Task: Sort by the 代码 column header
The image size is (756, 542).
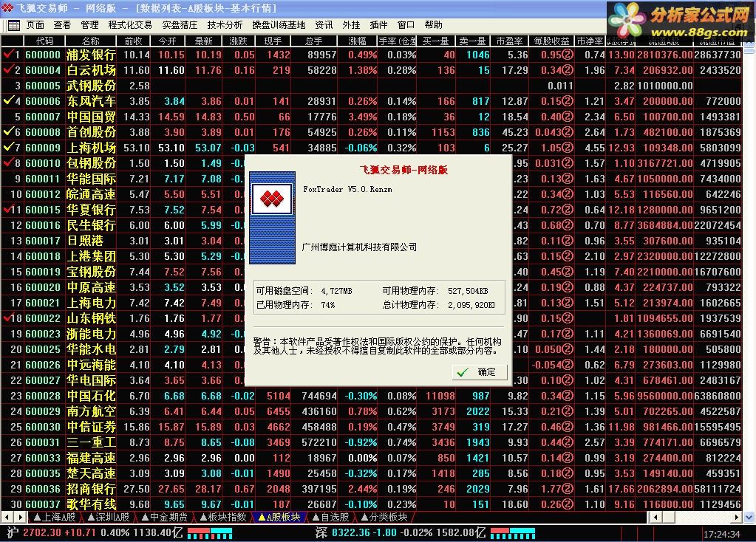Action: 44,41
